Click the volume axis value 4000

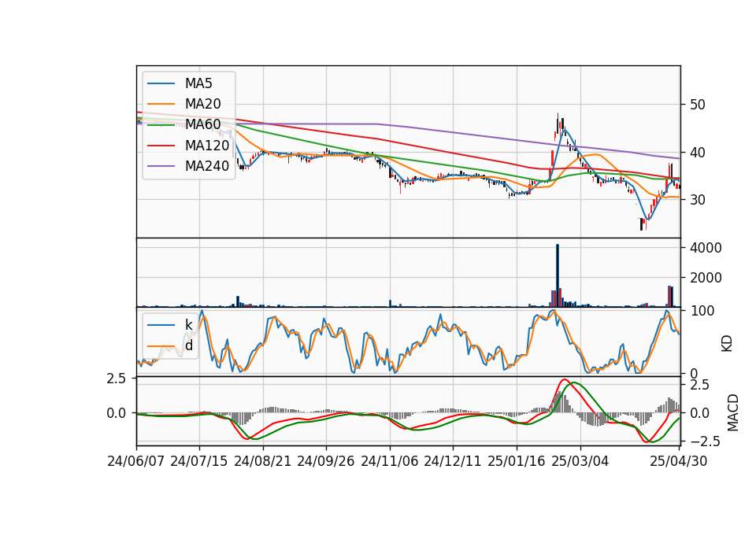point(706,248)
